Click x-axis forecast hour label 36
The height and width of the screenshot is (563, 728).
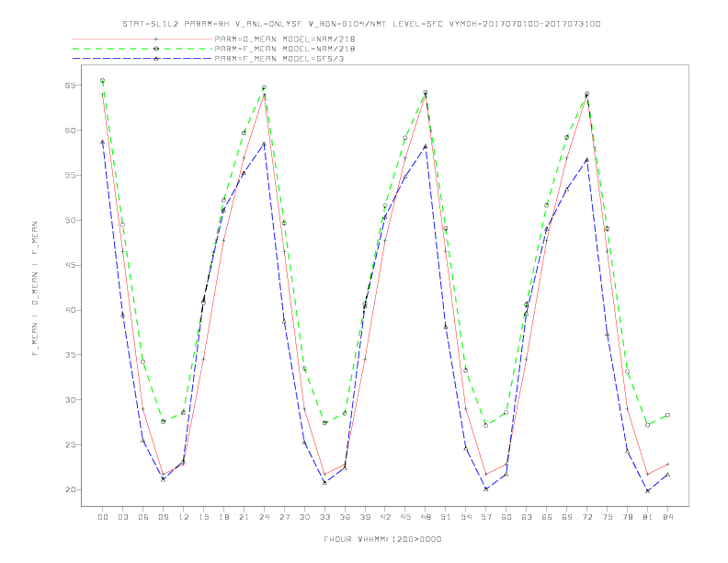tap(345, 517)
